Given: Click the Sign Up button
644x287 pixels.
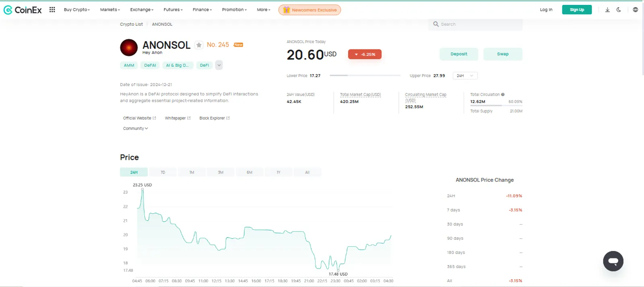Looking at the screenshot, I should pos(577,10).
